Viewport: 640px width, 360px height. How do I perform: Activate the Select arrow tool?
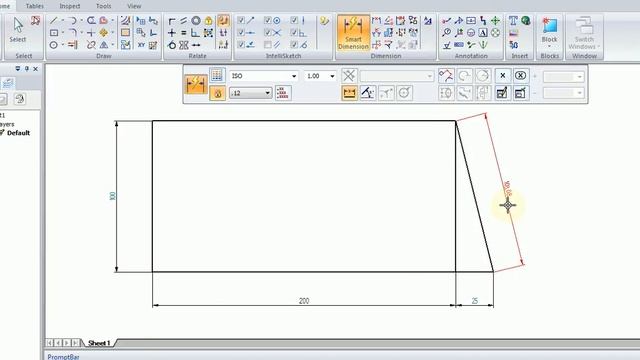[x=18, y=29]
